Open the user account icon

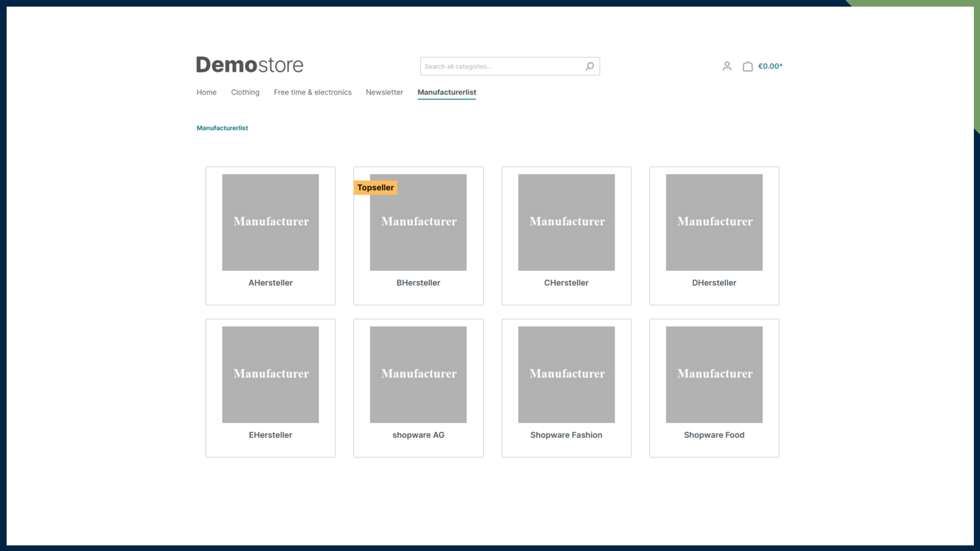pos(727,66)
